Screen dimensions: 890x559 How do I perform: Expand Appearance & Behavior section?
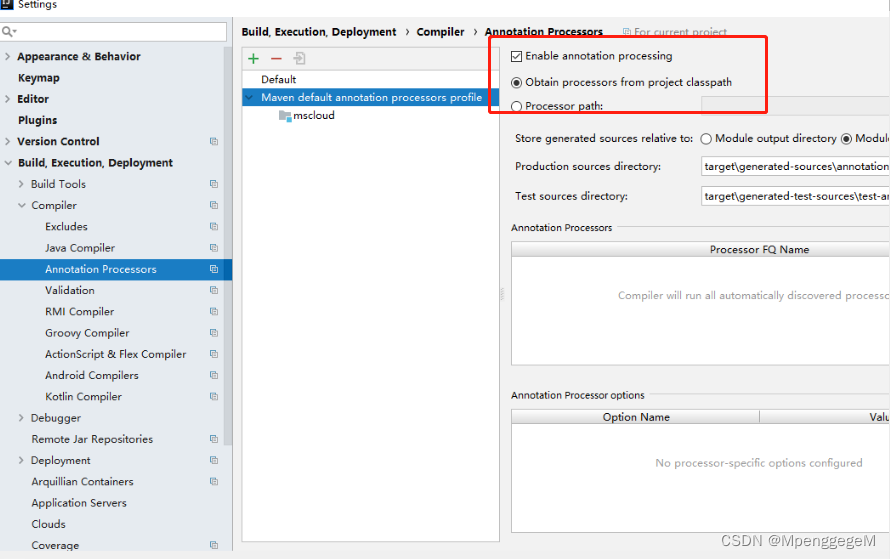[x=7, y=56]
